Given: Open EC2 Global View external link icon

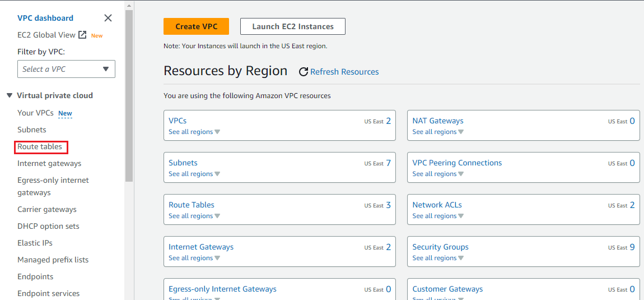Looking at the screenshot, I should (82, 35).
